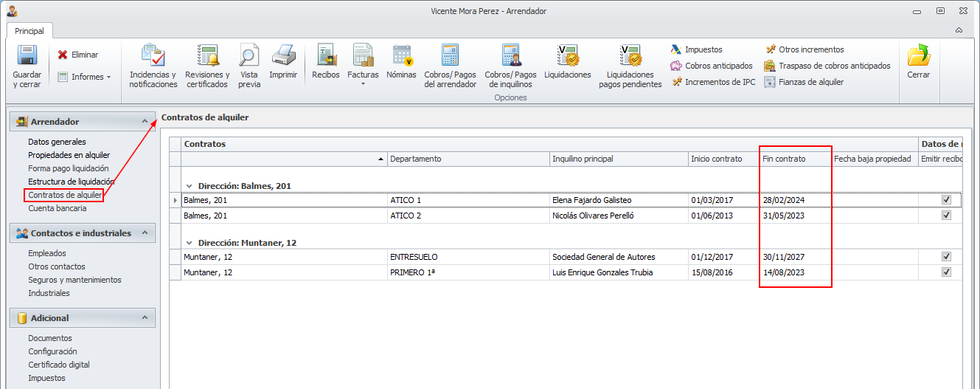Uncheck Emitir recibo for PRIMERO 1ª row
Screen dimensions: 980x389
(x=946, y=272)
